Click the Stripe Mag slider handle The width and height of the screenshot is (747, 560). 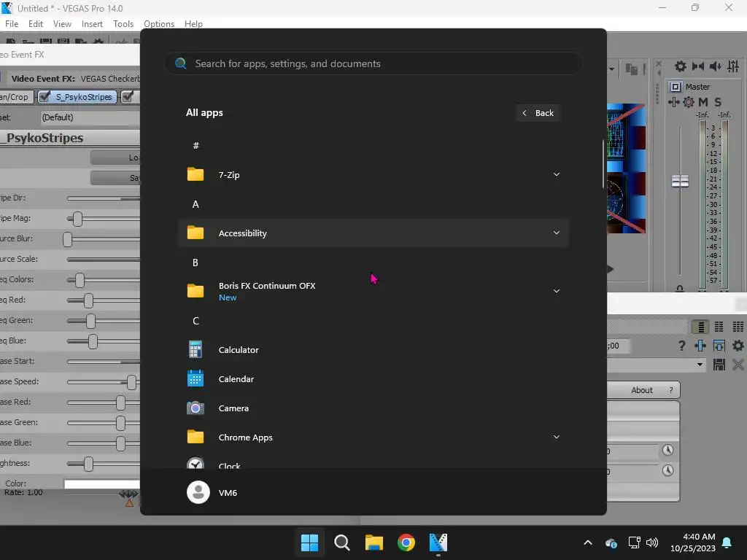click(x=77, y=219)
